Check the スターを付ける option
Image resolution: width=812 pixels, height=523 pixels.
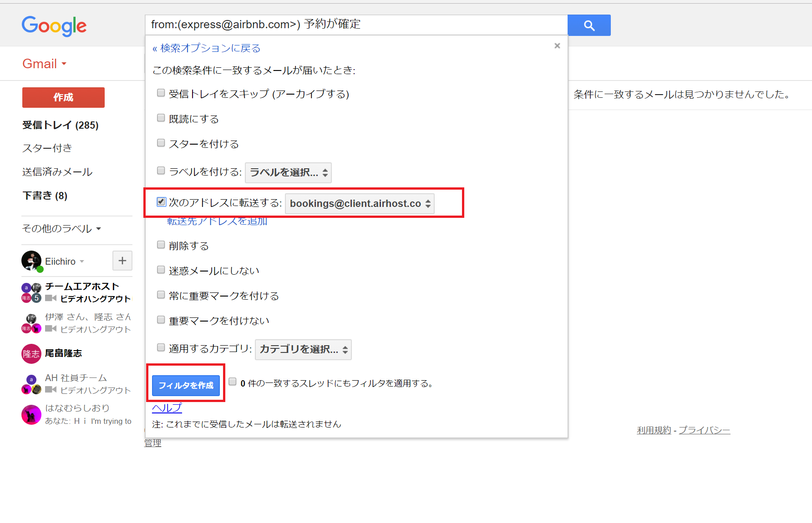pos(161,143)
